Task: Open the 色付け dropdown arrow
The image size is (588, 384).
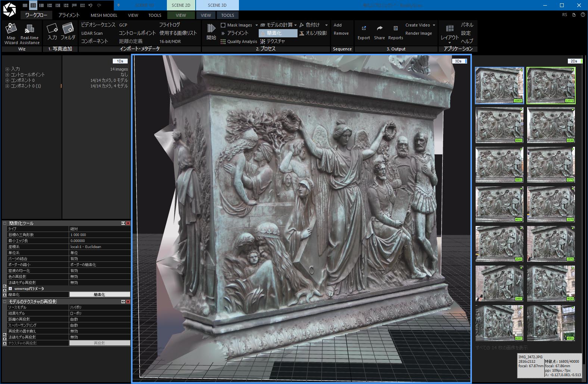Action: 326,25
